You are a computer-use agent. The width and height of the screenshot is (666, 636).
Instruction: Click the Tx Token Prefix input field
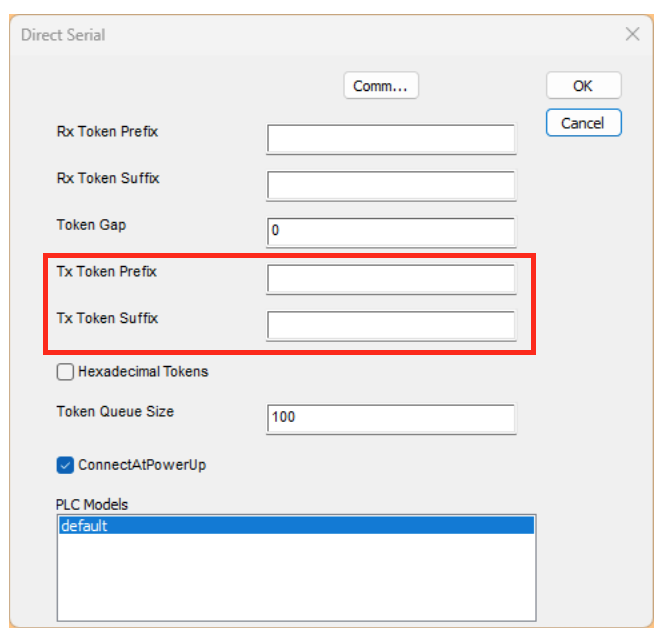(x=391, y=278)
